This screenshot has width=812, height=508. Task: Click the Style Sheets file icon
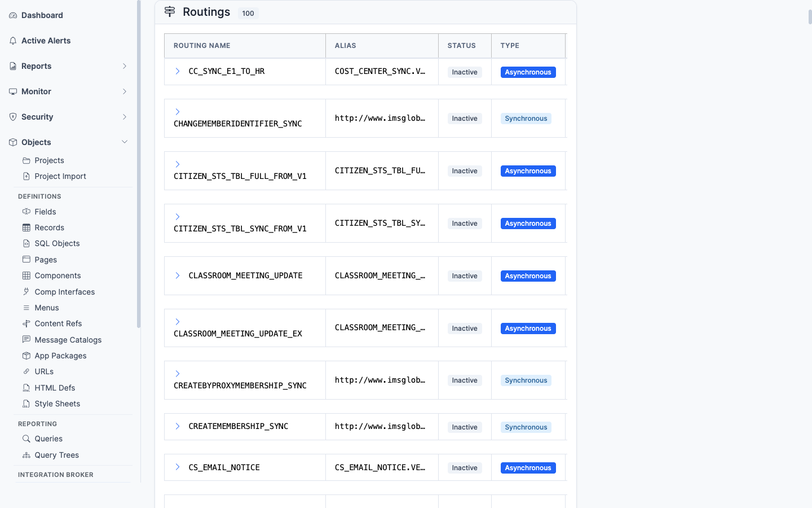point(27,404)
